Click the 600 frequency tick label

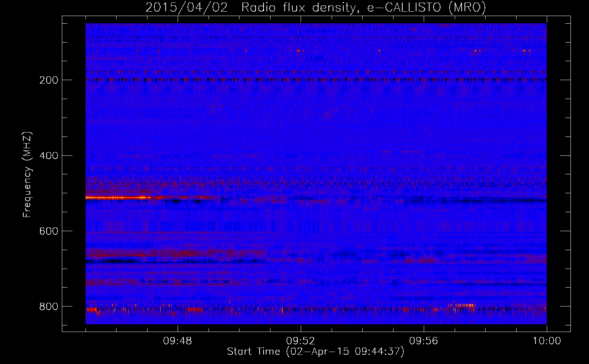coord(49,232)
